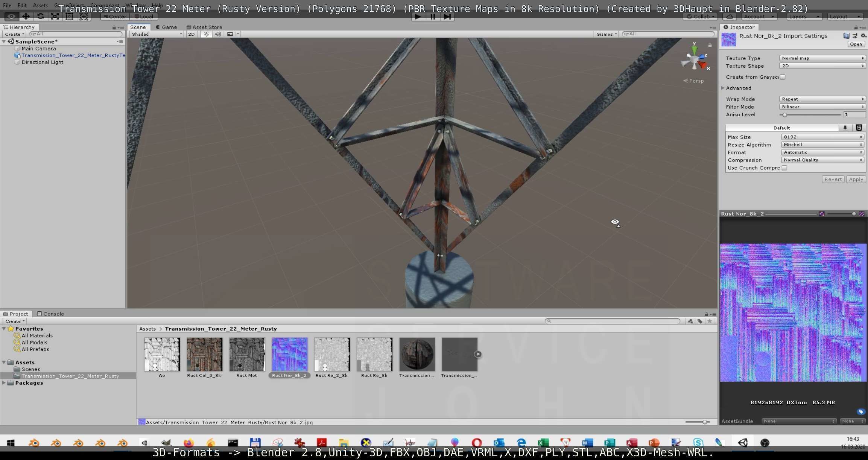
Task: Open Firefox from the taskbar
Action: point(188,443)
